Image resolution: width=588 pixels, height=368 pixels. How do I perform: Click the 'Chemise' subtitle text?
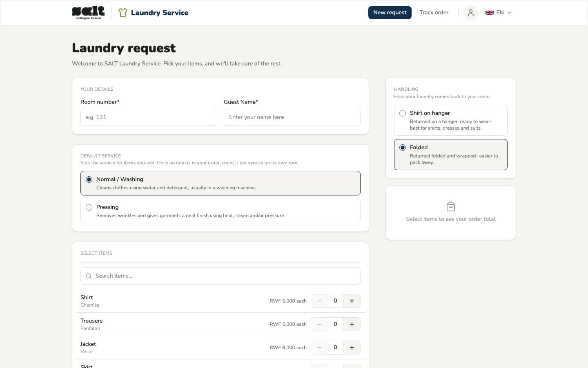point(90,305)
